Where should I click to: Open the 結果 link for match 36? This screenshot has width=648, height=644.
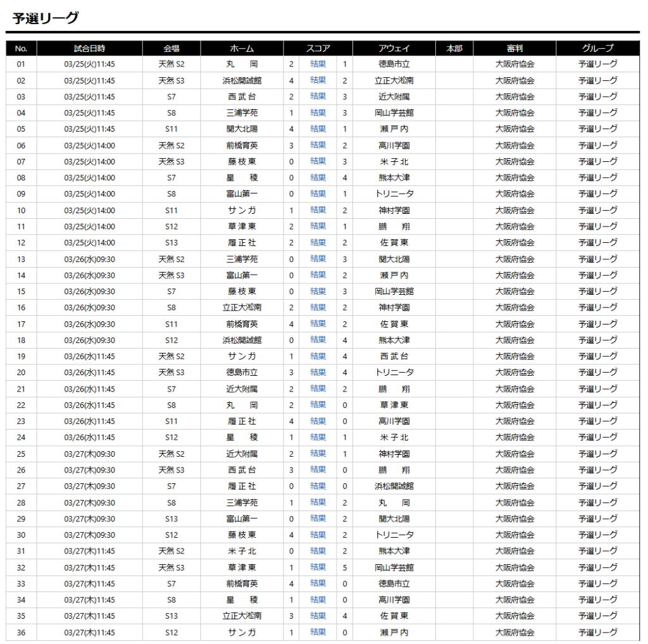coord(318,632)
